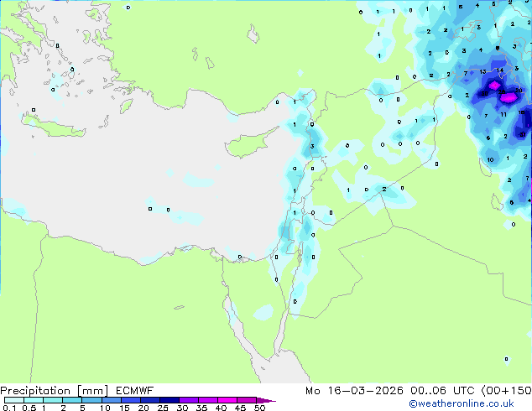The width and height of the screenshot is (532, 411).
Task: Click the '50' legend scale value
Action: (x=259, y=408)
